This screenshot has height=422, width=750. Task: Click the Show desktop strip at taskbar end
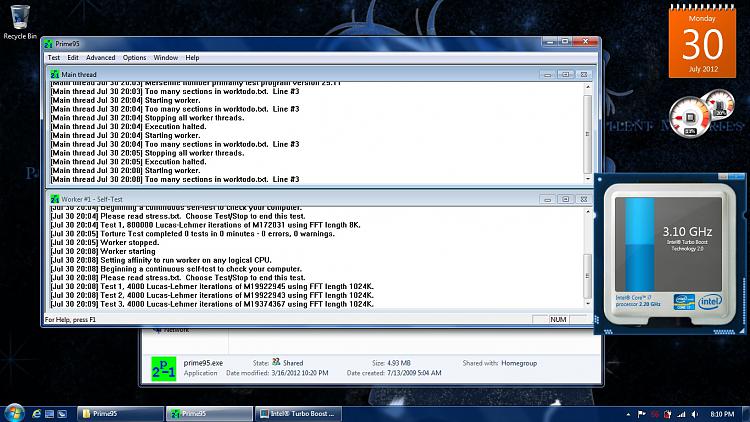coord(746,414)
